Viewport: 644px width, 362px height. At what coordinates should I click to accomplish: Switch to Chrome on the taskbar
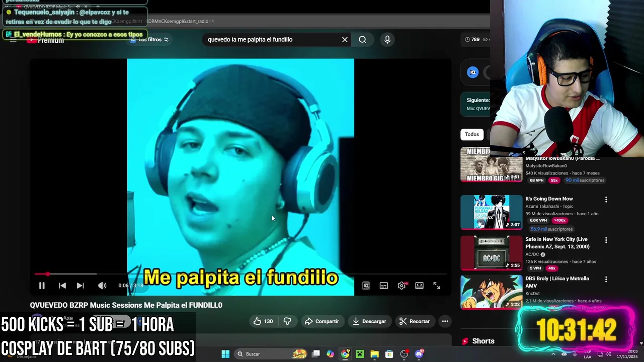tap(345, 354)
